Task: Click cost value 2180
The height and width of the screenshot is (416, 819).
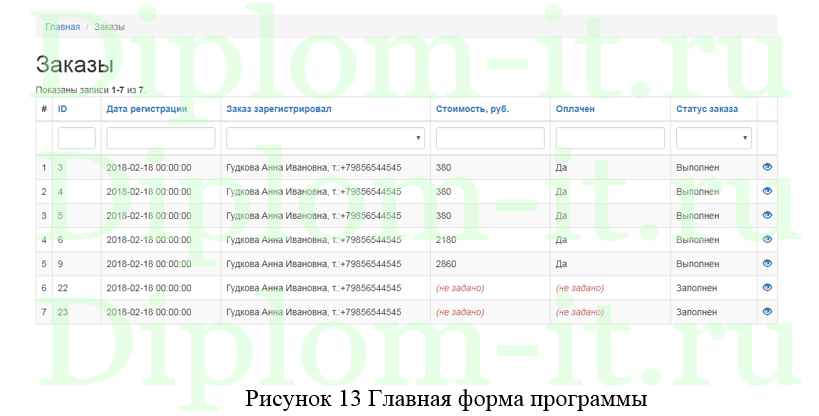Action: coord(446,240)
